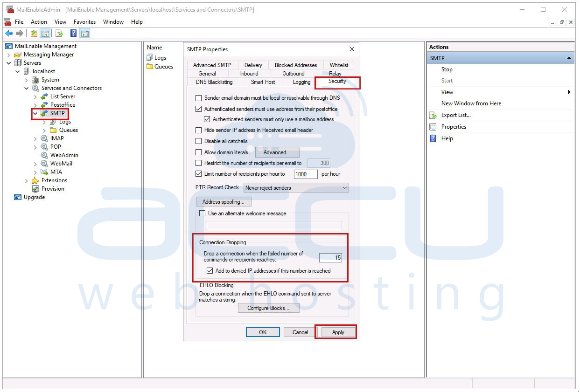This screenshot has width=580, height=392.
Task: Click the IMAP gear icon
Action: [x=44, y=138]
